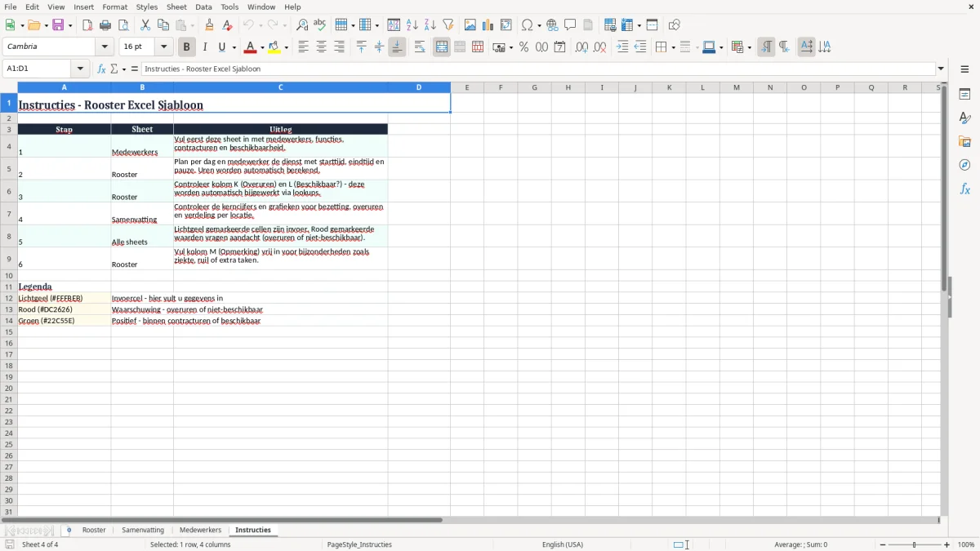The width and height of the screenshot is (980, 551).
Task: Switch to the Samenvatting sheet tab
Action: (x=143, y=531)
